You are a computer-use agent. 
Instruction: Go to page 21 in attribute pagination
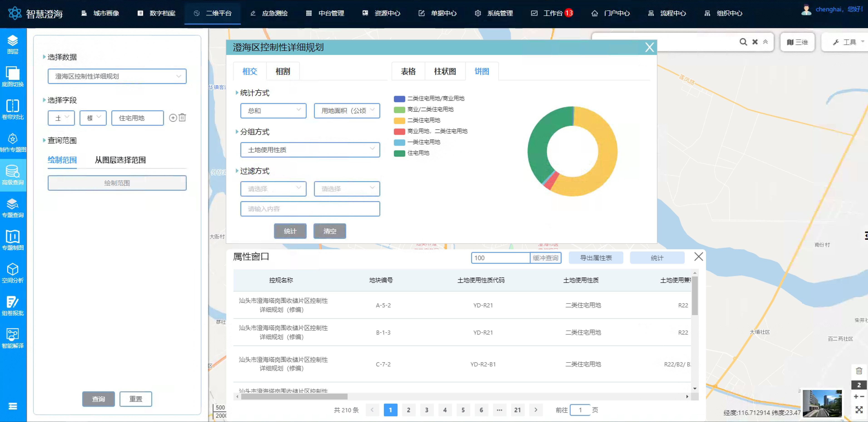pyautogui.click(x=517, y=410)
